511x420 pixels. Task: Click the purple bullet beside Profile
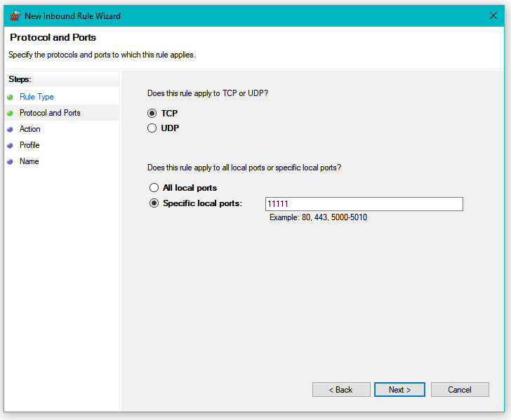coord(10,145)
